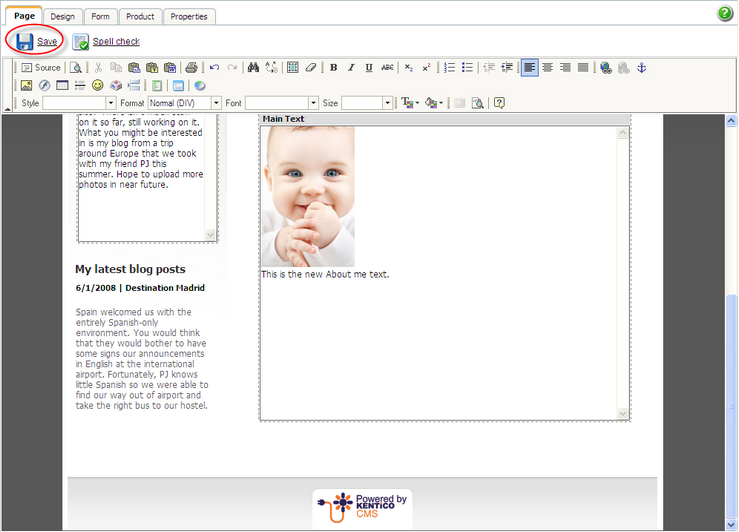Image resolution: width=739 pixels, height=532 pixels.
Task: Toggle bold formatting
Action: pos(333,68)
